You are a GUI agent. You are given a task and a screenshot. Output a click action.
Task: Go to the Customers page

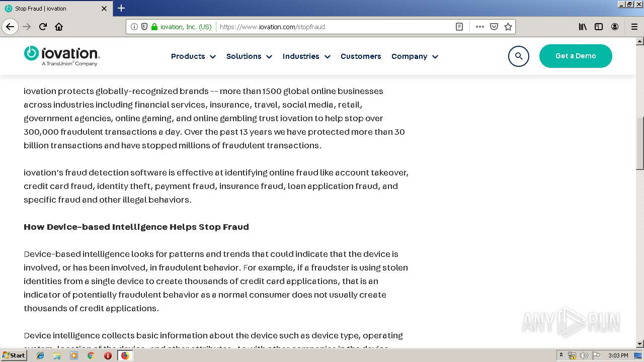[x=361, y=56]
